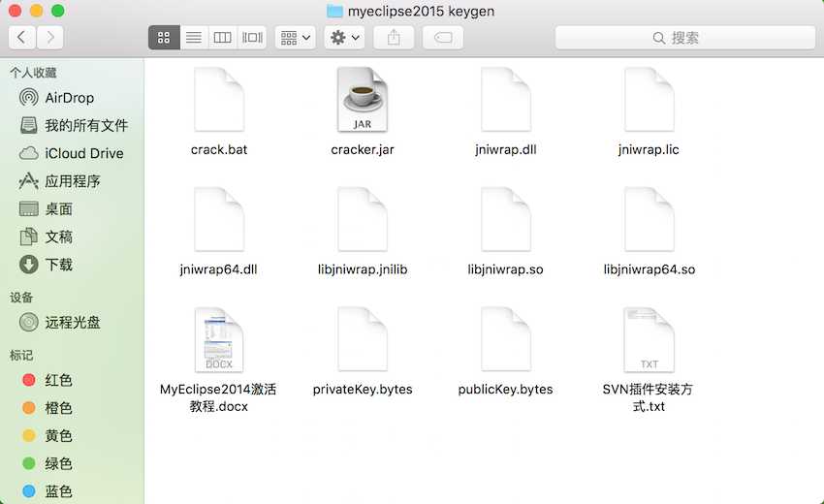
Task: Go back to previous folder
Action: (x=22, y=37)
